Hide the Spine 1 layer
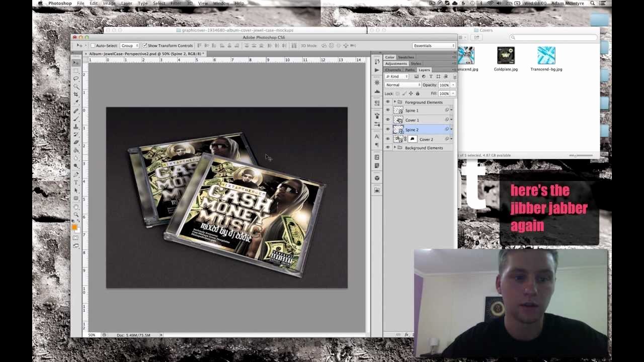Image resolution: width=644 pixels, height=362 pixels. [387, 110]
